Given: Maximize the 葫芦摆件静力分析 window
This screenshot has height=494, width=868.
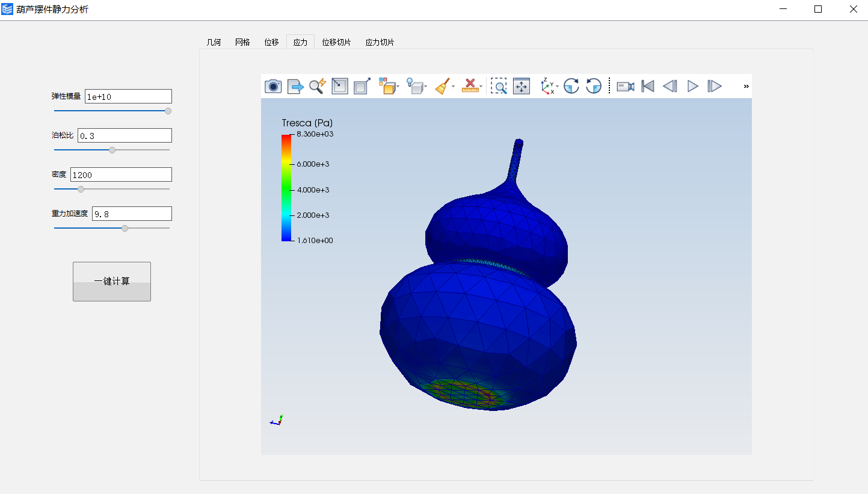Looking at the screenshot, I should 818,9.
